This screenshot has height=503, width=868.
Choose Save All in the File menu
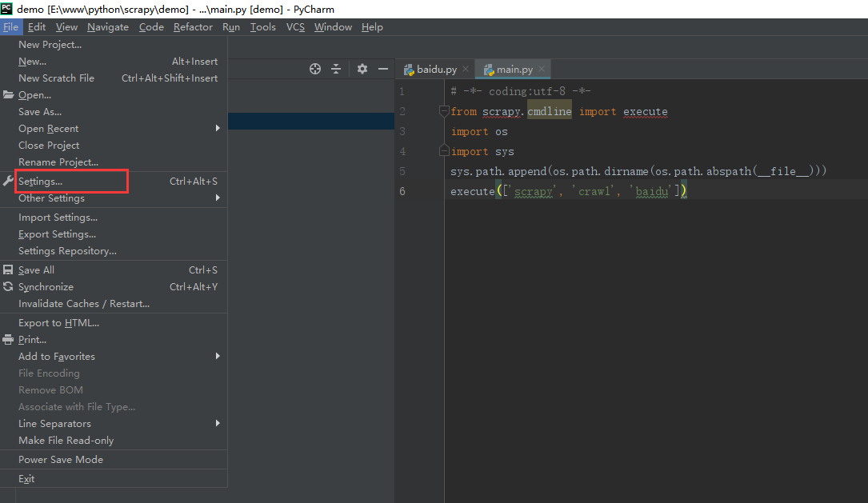click(36, 270)
